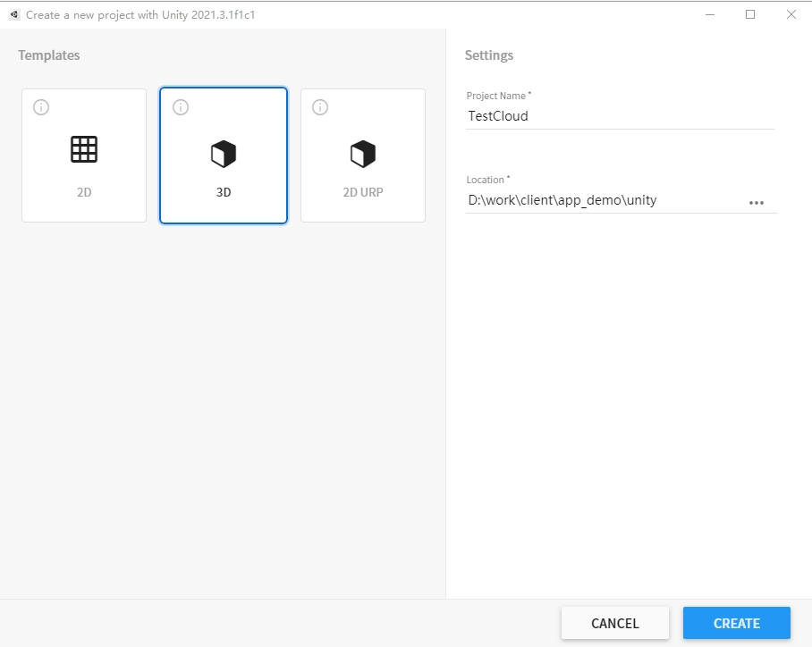Click the Unity logo in title bar
The height and width of the screenshot is (647, 812).
pos(14,14)
